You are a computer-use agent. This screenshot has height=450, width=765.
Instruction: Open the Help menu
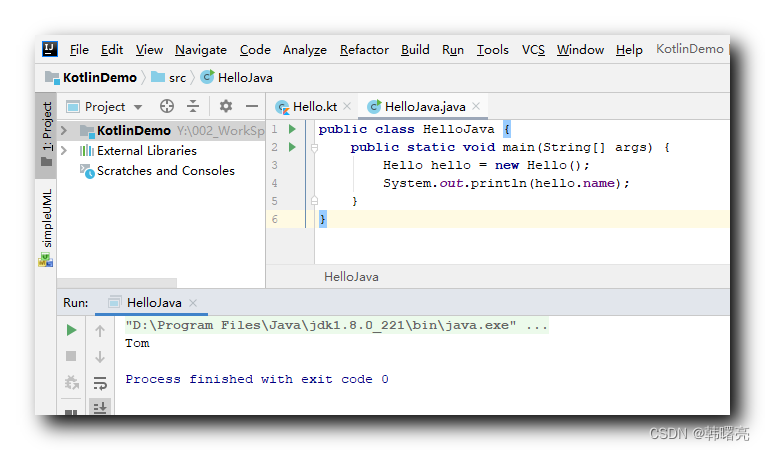point(629,50)
